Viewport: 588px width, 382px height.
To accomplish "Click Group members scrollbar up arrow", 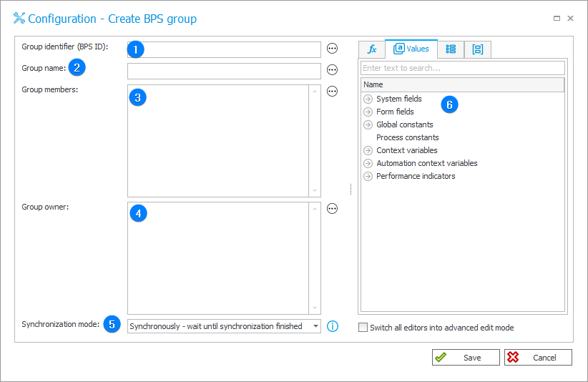I will 315,91.
